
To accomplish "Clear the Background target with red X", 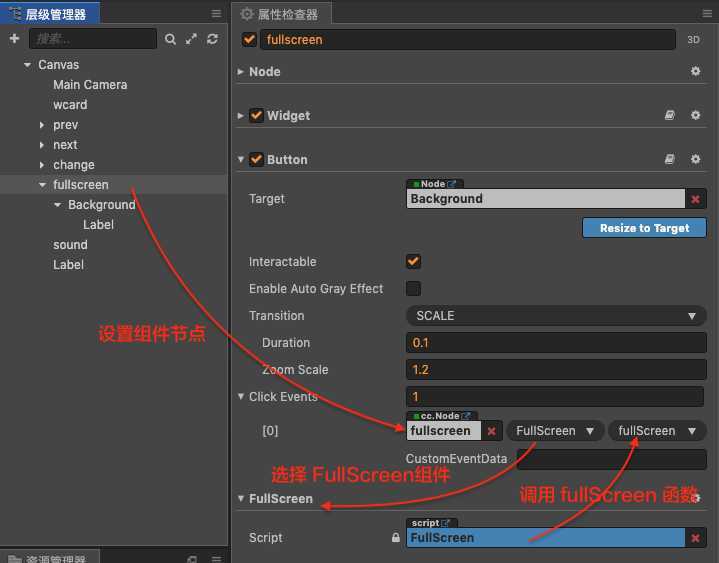I will pos(696,199).
